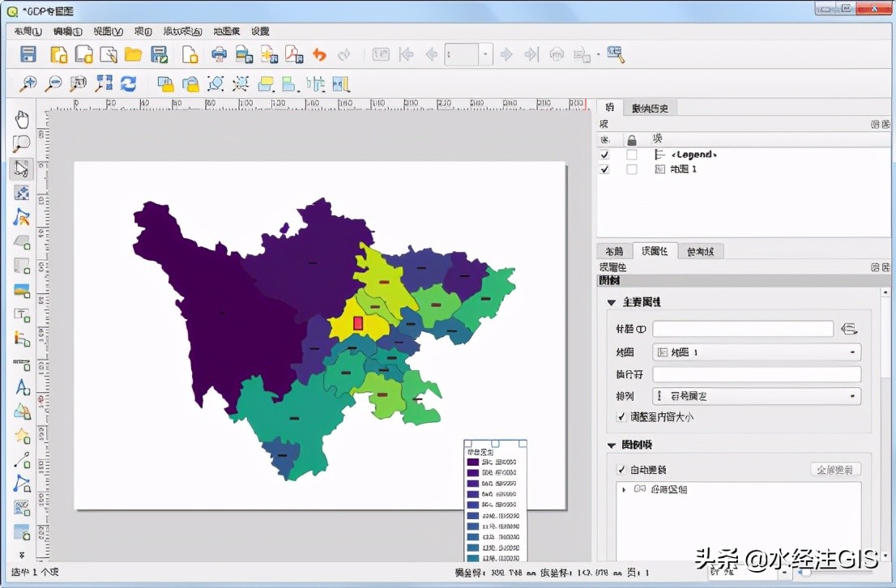Select the Add Legend tool

click(22, 339)
